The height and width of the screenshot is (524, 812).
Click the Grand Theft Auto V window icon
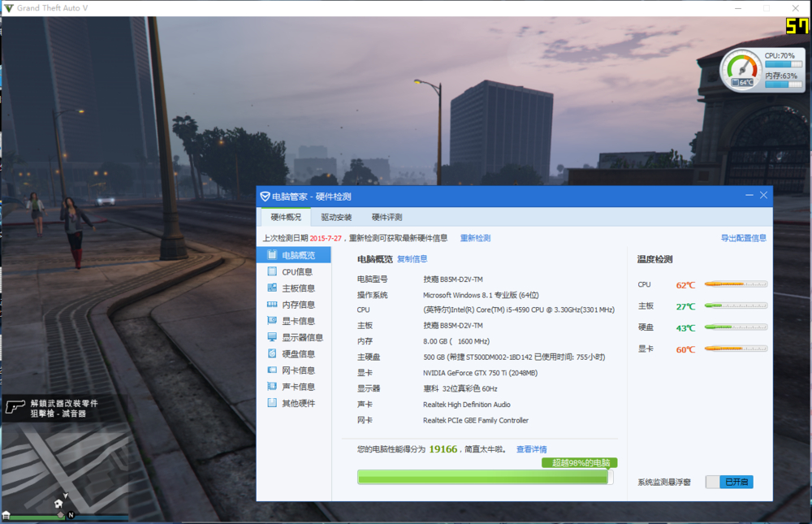click(9, 8)
